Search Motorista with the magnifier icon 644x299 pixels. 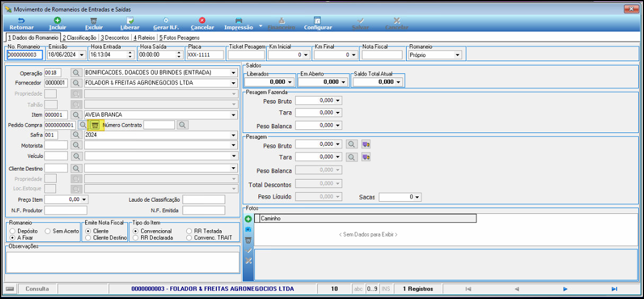pyautogui.click(x=76, y=145)
